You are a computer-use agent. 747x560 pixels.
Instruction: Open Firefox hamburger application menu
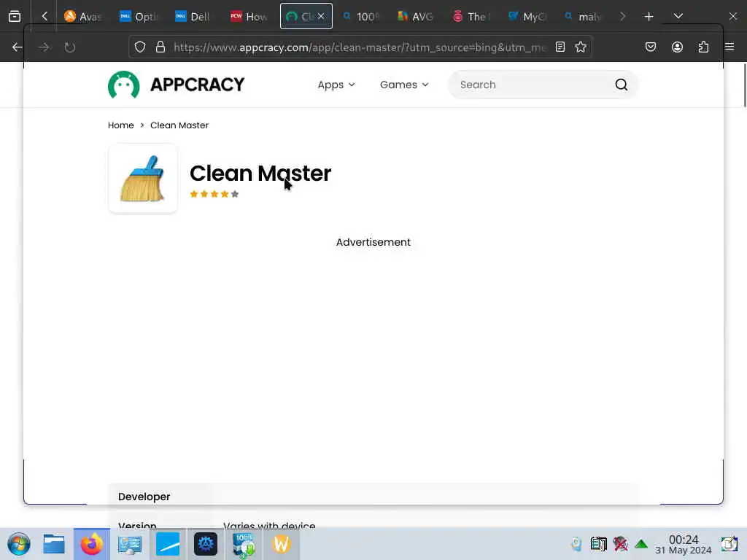[729, 47]
